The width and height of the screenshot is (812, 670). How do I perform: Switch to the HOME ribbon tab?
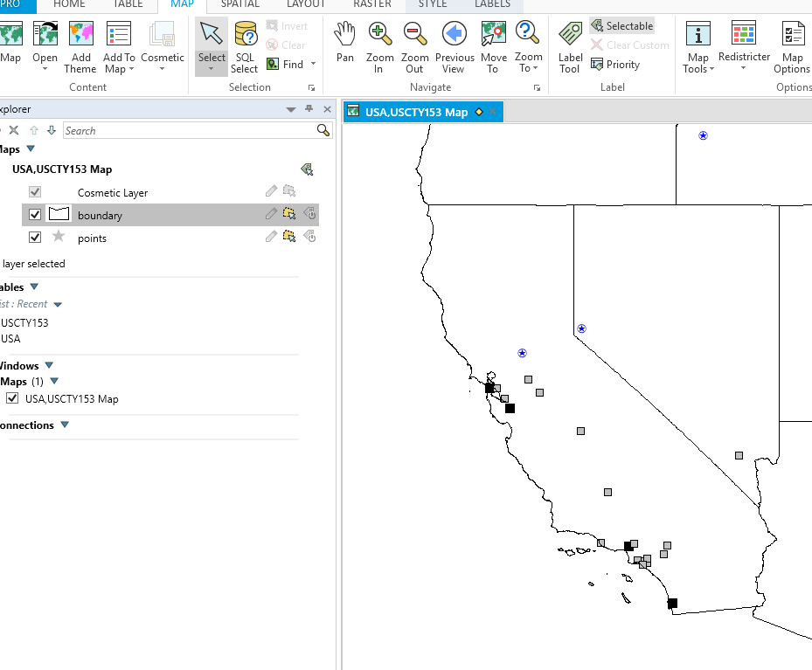(x=69, y=4)
